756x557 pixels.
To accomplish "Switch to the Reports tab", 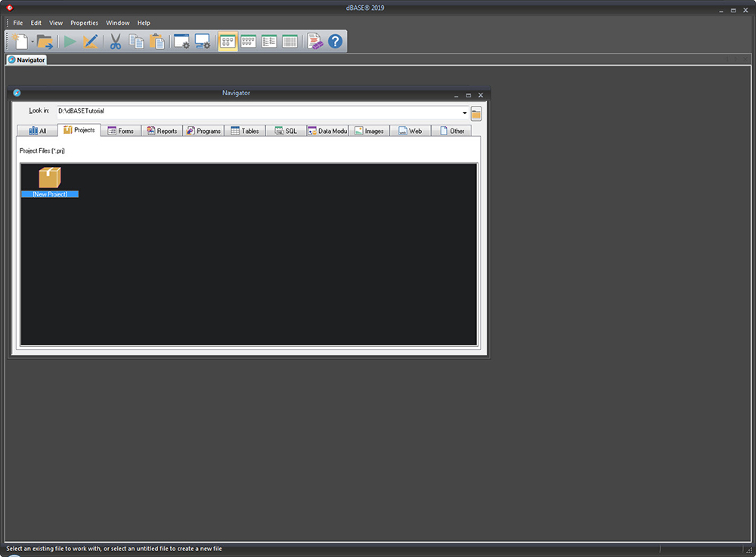I will (162, 131).
